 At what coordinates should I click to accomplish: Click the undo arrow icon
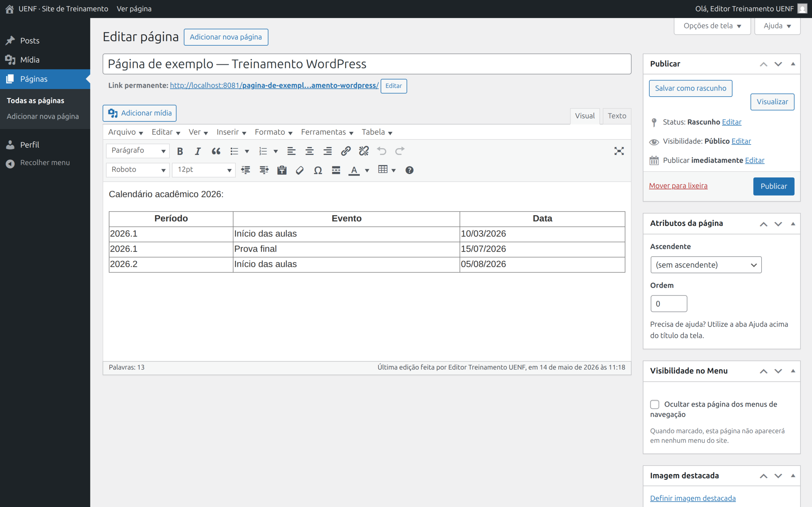(x=382, y=151)
